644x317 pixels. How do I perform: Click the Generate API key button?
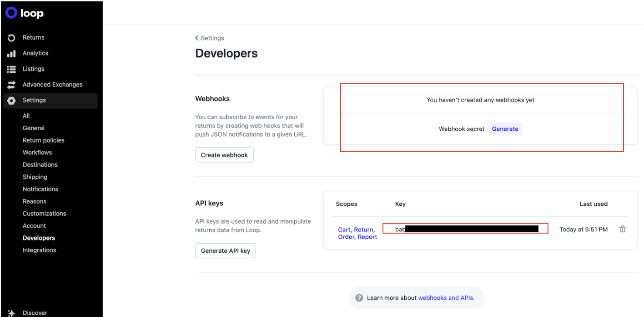226,251
